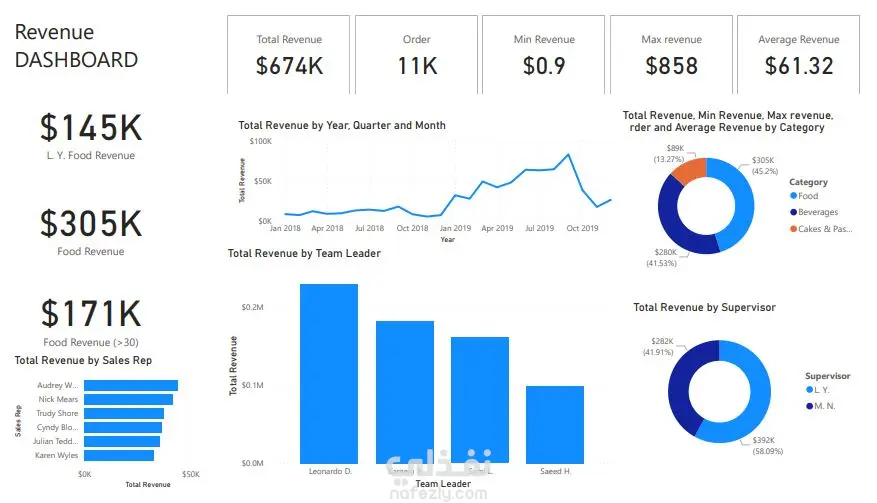Select the Julian Tedd... bar
Image resolution: width=877 pixels, height=503 pixels.
click(122, 441)
